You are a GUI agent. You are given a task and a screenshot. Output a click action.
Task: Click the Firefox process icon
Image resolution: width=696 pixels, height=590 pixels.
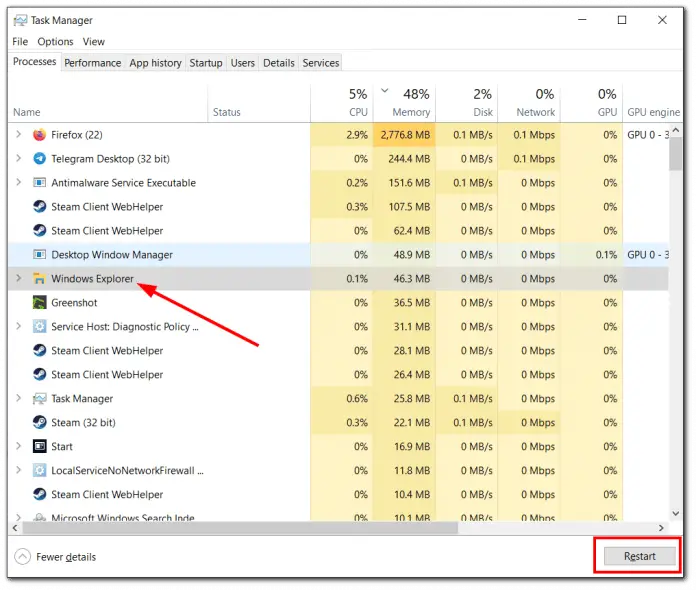coord(40,135)
